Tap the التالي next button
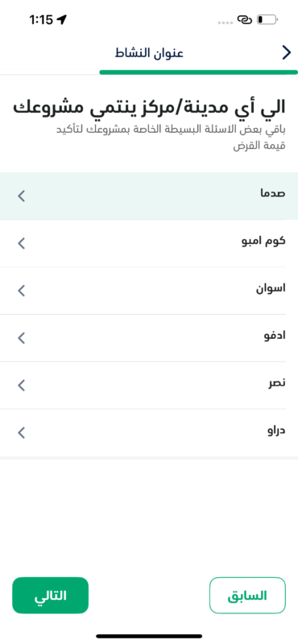The height and width of the screenshot is (644, 298). (50, 596)
